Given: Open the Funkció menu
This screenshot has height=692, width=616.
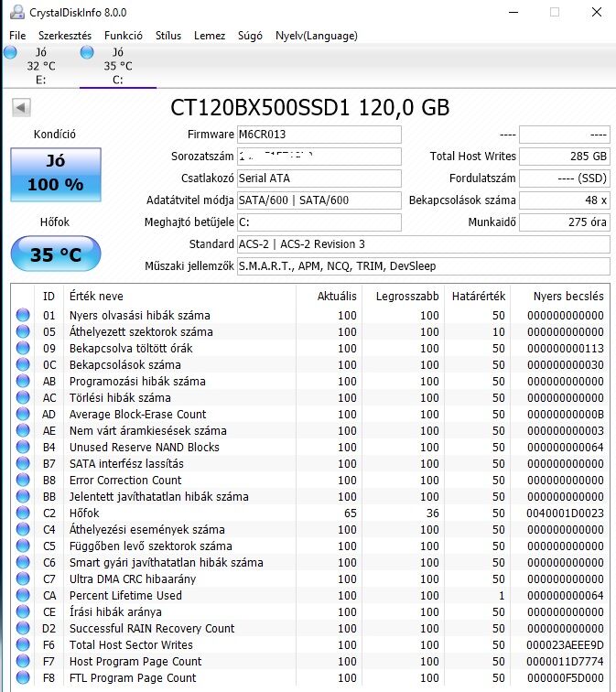Looking at the screenshot, I should [124, 36].
